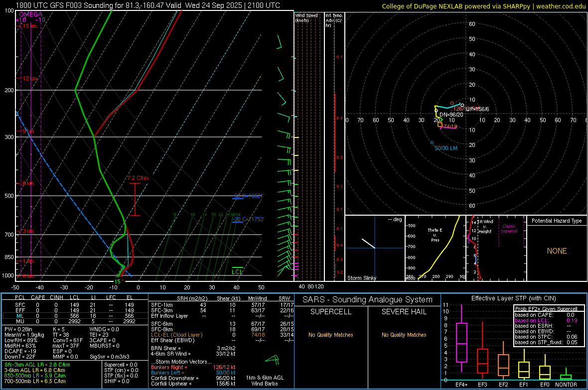Click the Corfidi Upshear vector row
Screen dimensions: 588x390
click(x=193, y=384)
